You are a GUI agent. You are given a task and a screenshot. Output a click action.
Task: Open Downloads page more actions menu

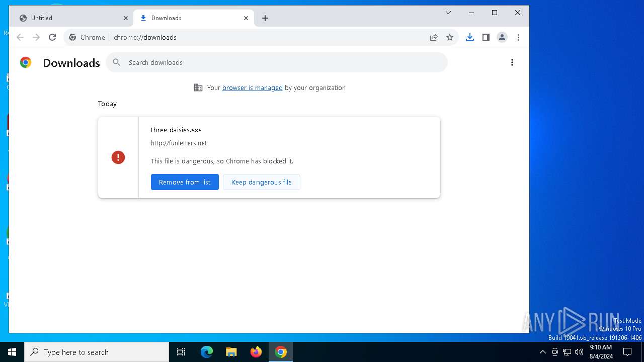(x=512, y=62)
